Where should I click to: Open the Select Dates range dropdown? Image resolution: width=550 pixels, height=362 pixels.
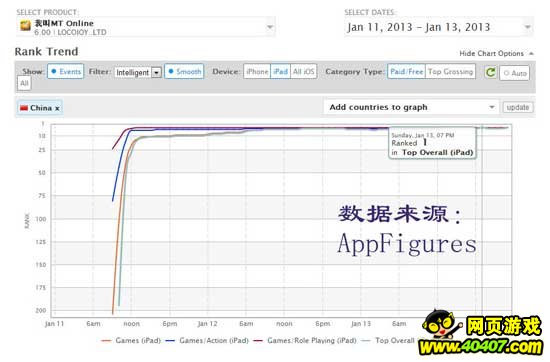439,27
